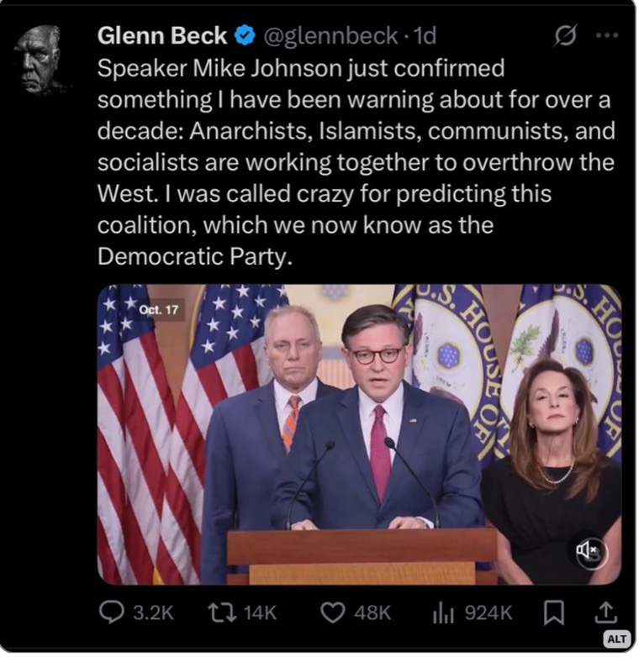This screenshot has height=657, width=644.
Task: Click the reply speech bubble icon
Action: click(111, 613)
